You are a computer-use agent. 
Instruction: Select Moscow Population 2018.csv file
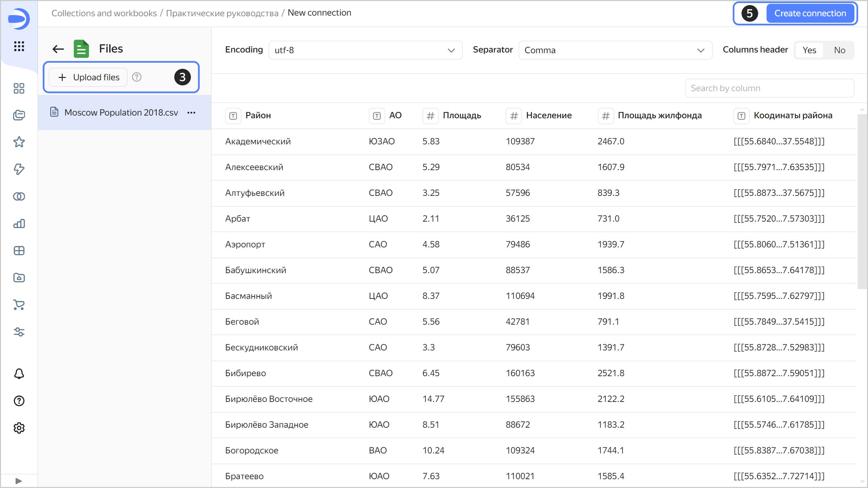tap(121, 113)
